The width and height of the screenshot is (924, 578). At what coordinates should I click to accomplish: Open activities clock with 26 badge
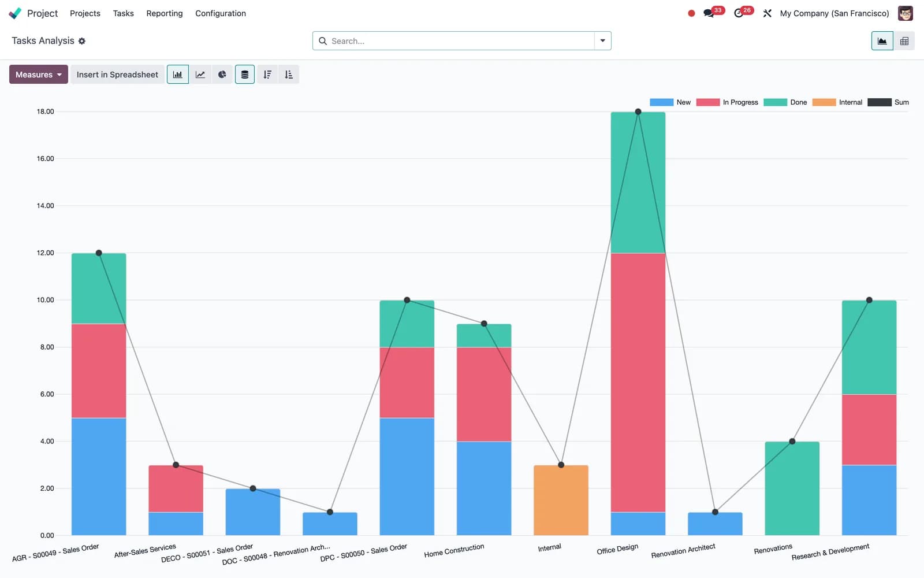click(x=743, y=13)
